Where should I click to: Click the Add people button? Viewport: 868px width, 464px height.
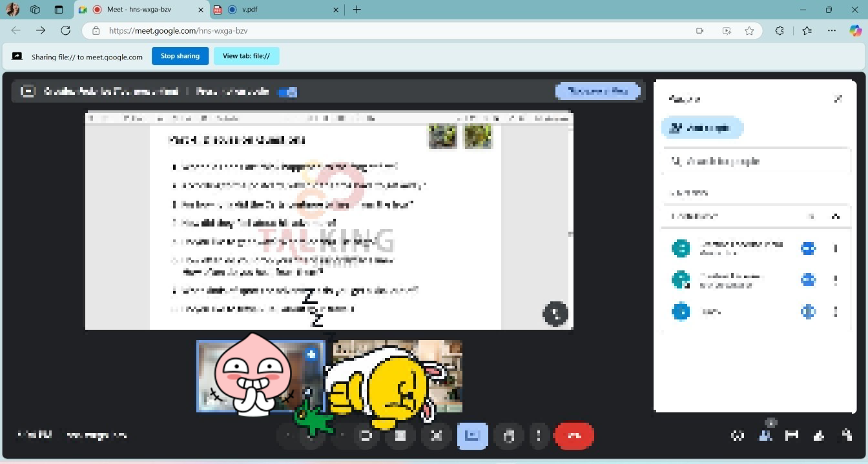pos(702,128)
